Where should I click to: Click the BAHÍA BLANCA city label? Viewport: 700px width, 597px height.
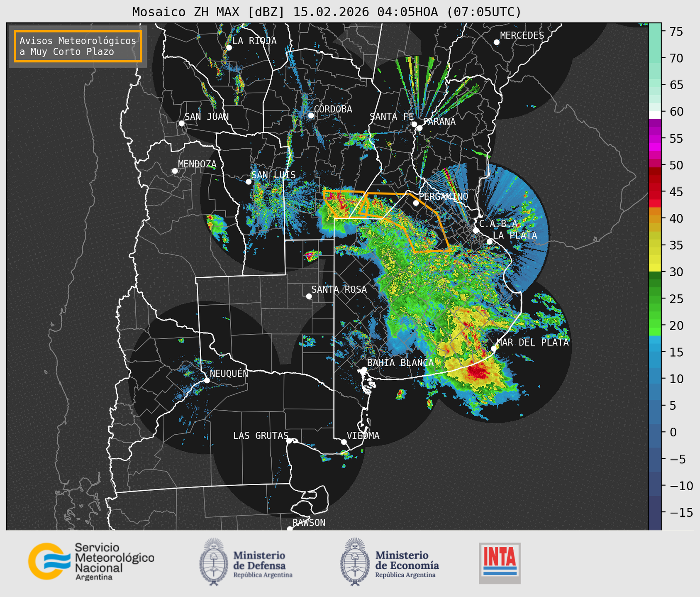tap(400, 362)
